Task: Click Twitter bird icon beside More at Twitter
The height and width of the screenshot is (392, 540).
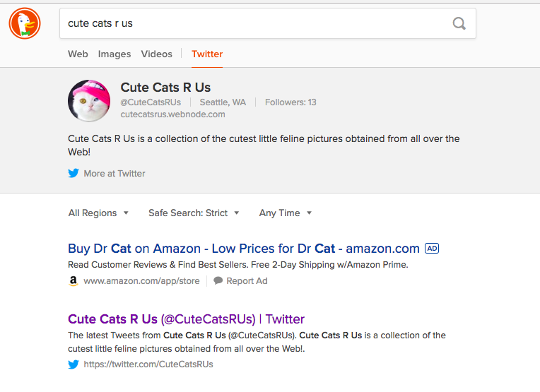Action: click(74, 173)
